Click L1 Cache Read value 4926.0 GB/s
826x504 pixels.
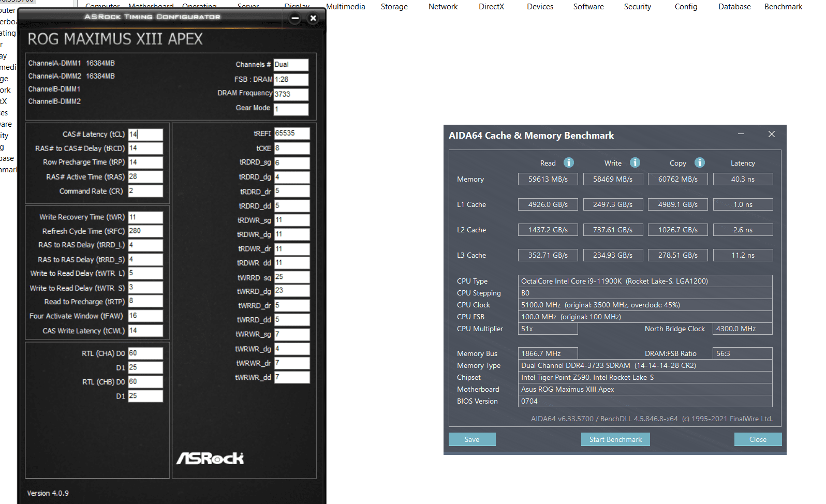548,204
